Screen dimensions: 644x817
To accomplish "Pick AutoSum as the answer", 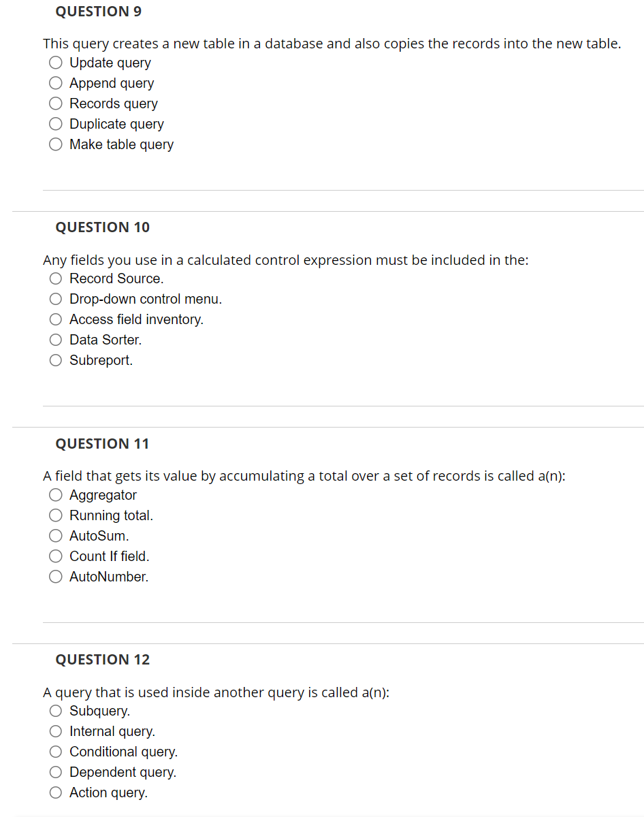I will (55, 535).
